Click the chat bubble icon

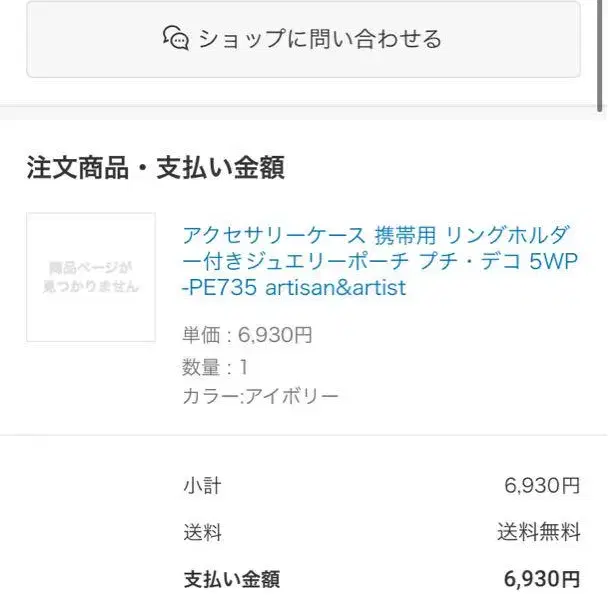click(x=176, y=39)
